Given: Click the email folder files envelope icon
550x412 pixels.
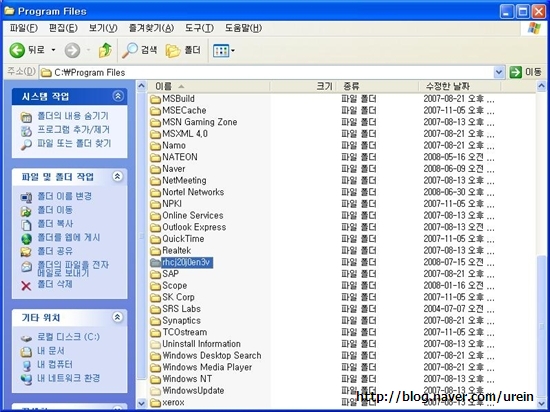Looking at the screenshot, I should pos(26,267).
